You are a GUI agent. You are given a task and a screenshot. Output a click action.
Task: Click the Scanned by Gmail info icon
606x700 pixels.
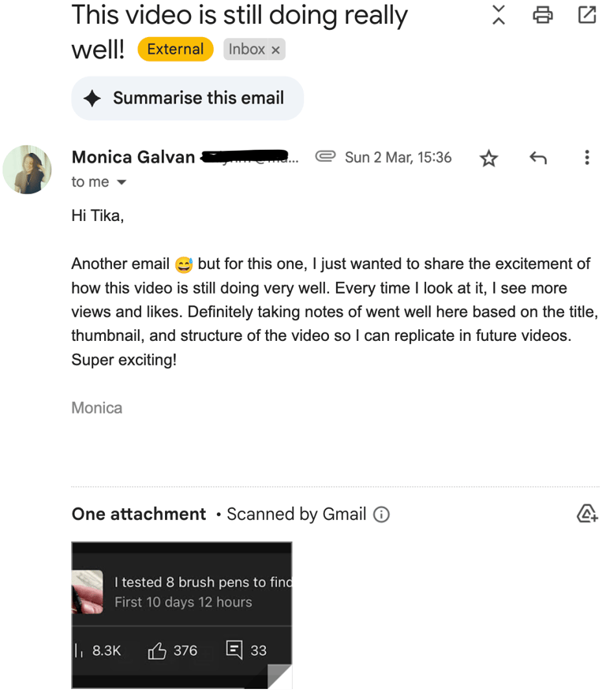381,515
